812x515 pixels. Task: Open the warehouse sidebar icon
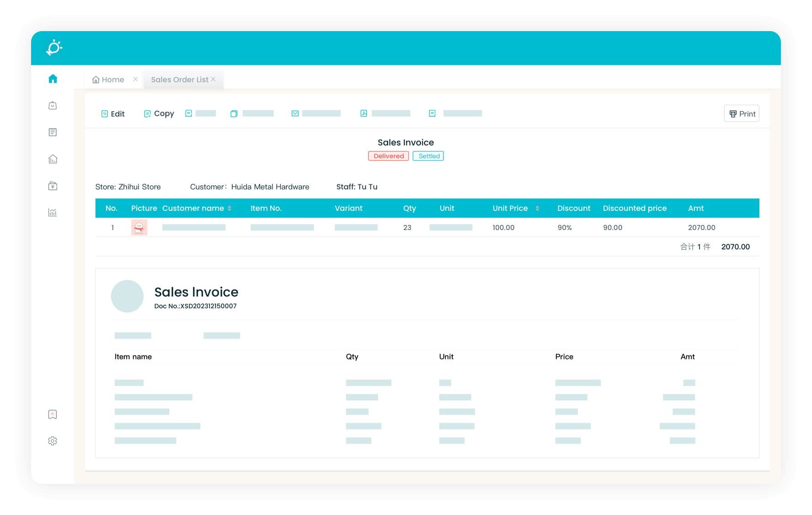[53, 159]
